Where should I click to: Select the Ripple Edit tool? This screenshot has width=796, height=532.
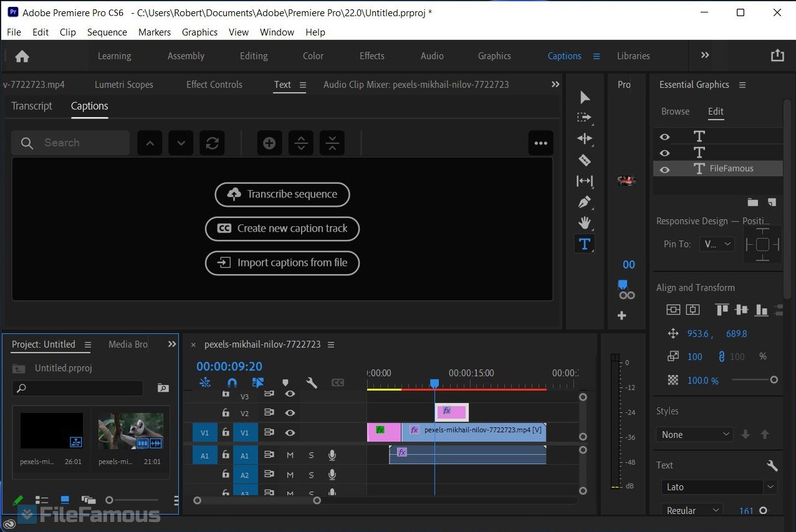click(x=584, y=138)
